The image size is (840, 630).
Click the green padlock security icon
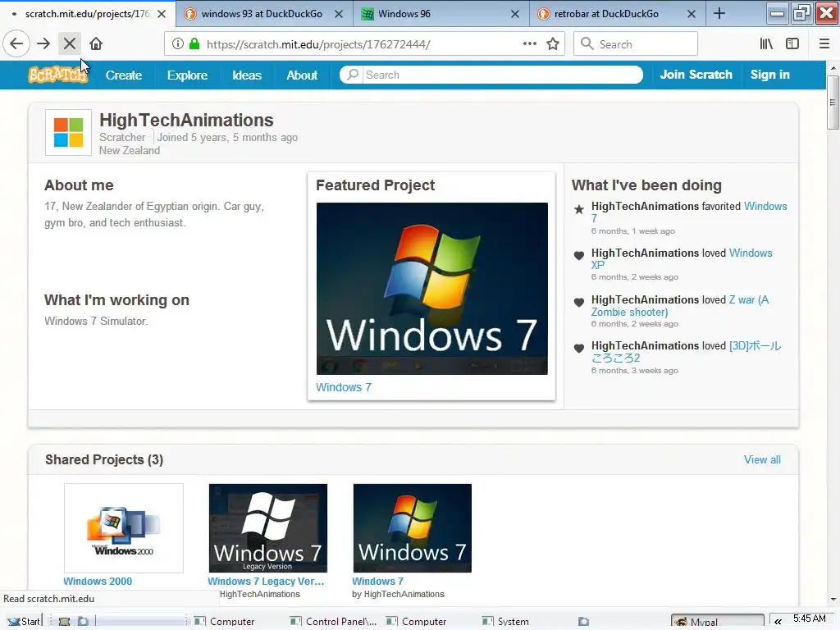coord(195,44)
